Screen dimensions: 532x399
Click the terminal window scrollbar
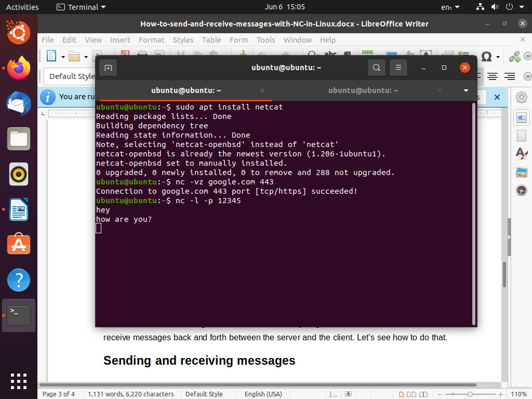pos(474,214)
